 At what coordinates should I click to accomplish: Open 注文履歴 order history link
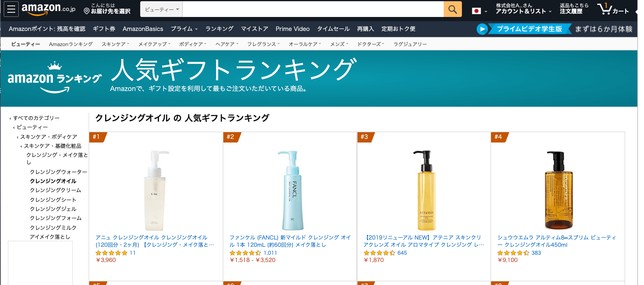[x=571, y=11]
